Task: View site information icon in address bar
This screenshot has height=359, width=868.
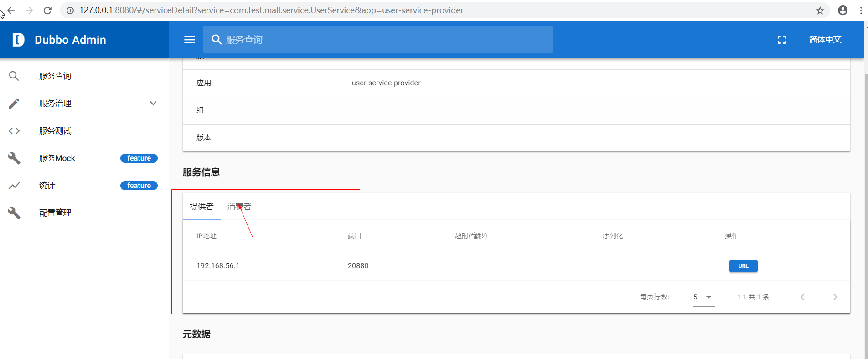Action: point(70,10)
